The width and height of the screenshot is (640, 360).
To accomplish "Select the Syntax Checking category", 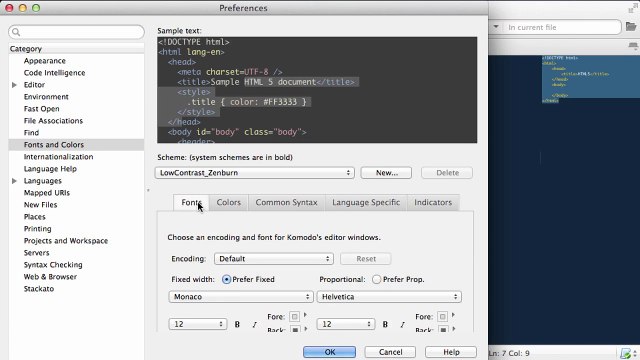I will point(53,265).
